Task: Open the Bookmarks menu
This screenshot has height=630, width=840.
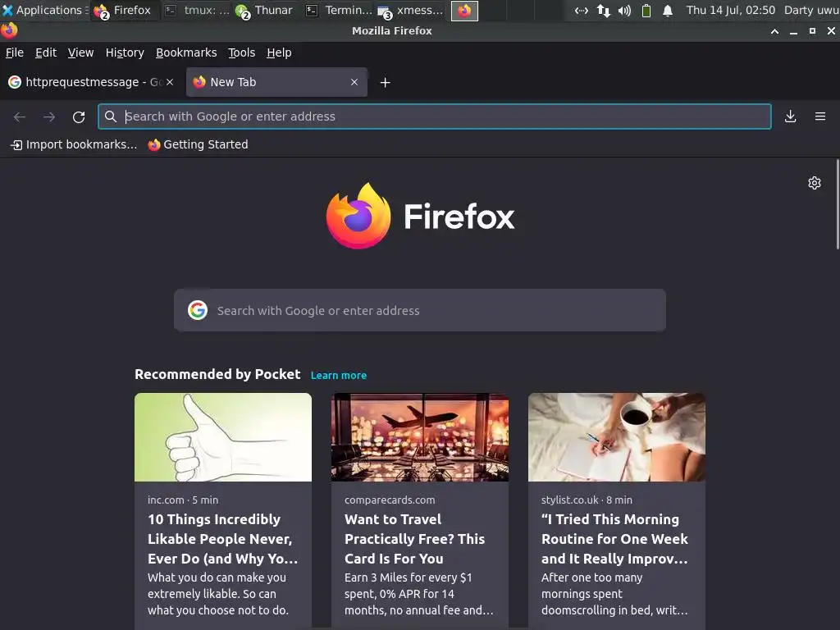Action: pyautogui.click(x=186, y=52)
